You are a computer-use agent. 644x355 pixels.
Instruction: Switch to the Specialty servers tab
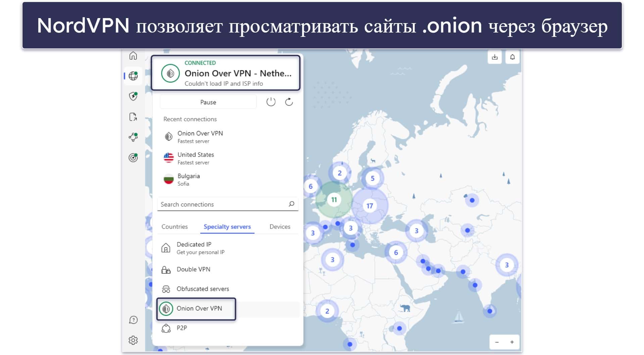(227, 227)
